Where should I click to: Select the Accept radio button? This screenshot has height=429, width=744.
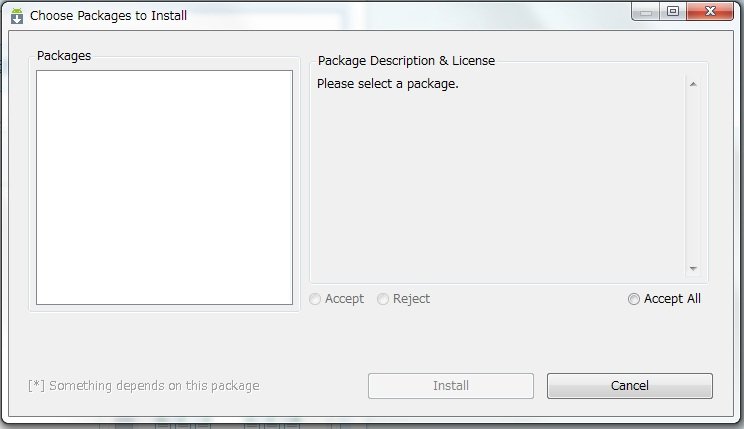tap(315, 299)
